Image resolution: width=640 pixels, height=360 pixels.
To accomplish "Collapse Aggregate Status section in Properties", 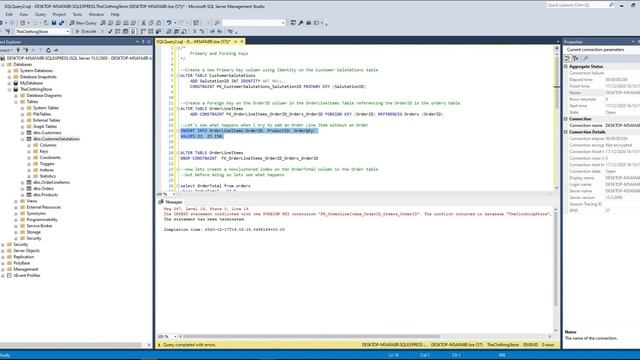I will (566, 66).
